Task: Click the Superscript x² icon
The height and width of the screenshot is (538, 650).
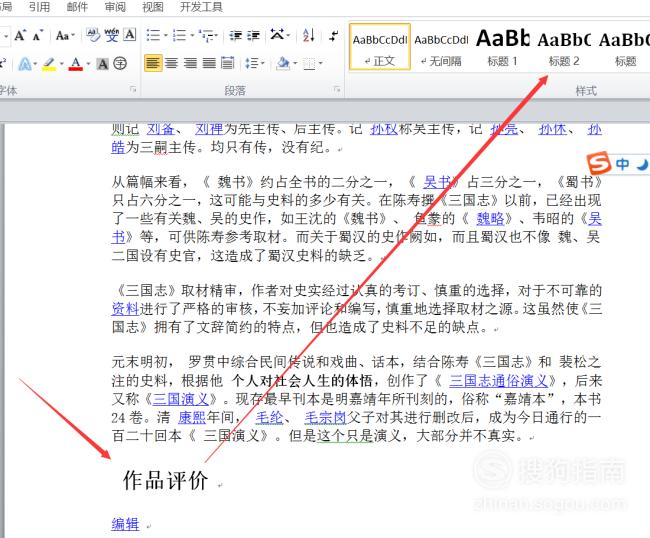Action: tap(2, 63)
